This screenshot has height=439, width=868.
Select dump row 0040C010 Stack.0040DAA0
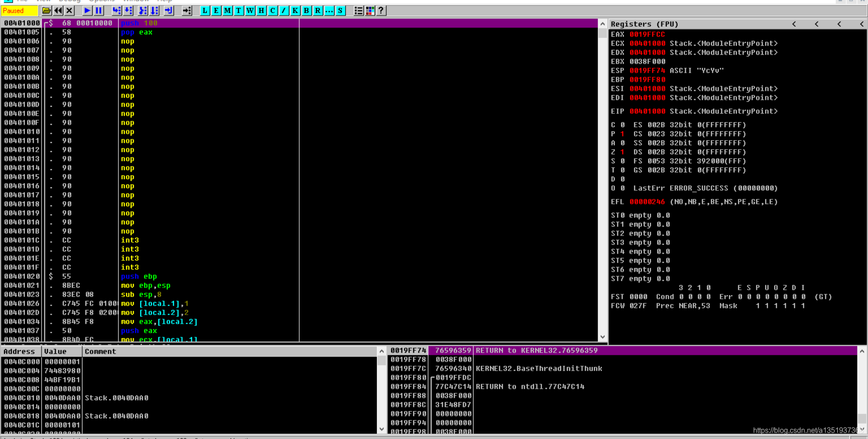pos(189,398)
